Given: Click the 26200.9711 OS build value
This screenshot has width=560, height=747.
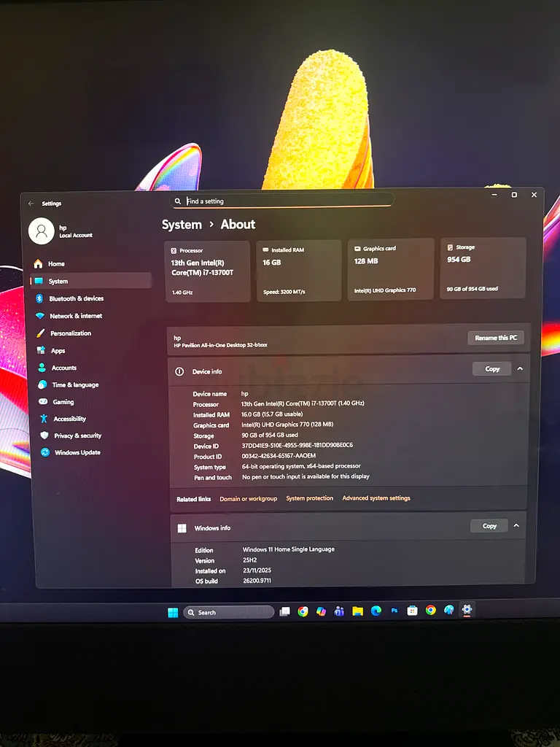Looking at the screenshot, I should tap(257, 581).
